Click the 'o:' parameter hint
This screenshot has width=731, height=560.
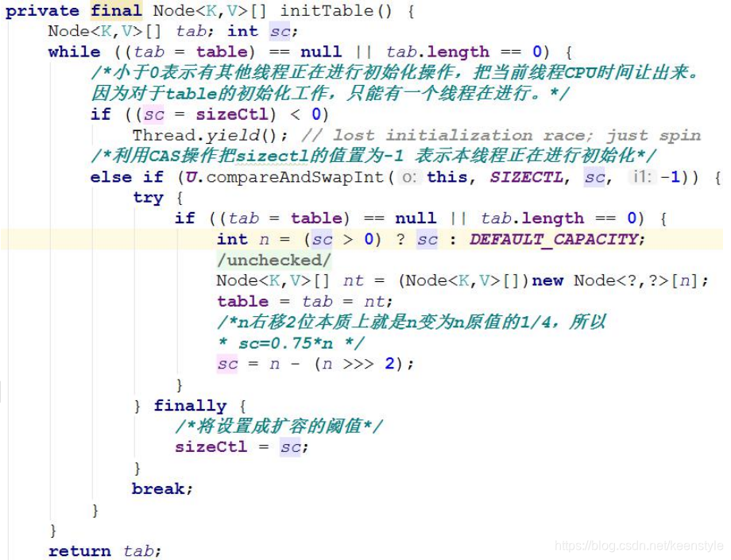[409, 177]
